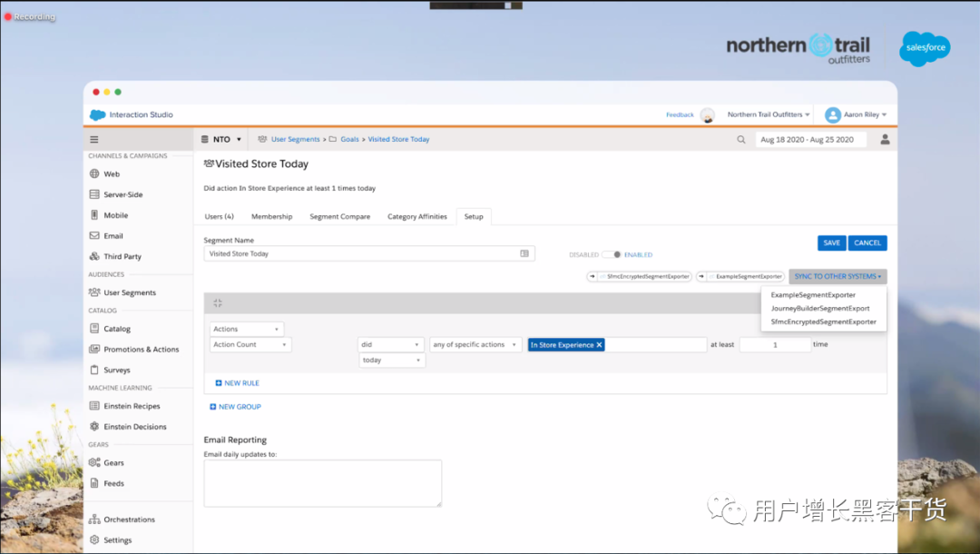The image size is (980, 554).
Task: Click the Web globe icon
Action: point(94,173)
